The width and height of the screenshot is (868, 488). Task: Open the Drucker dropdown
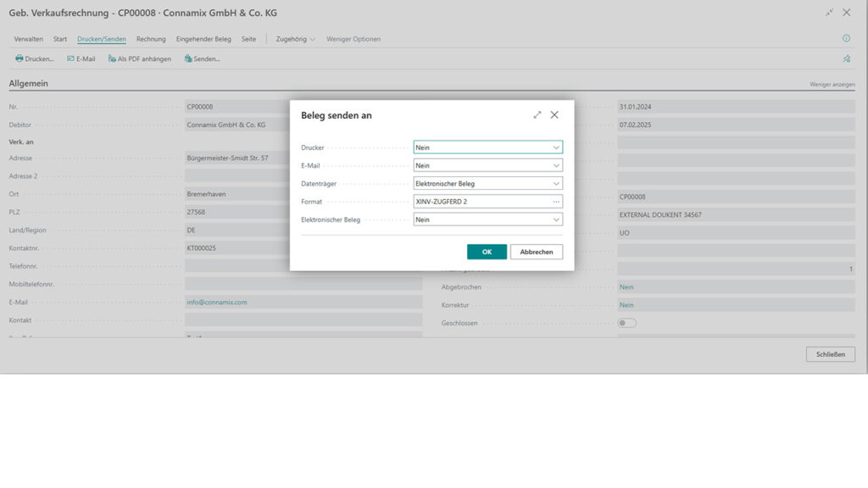tap(556, 147)
